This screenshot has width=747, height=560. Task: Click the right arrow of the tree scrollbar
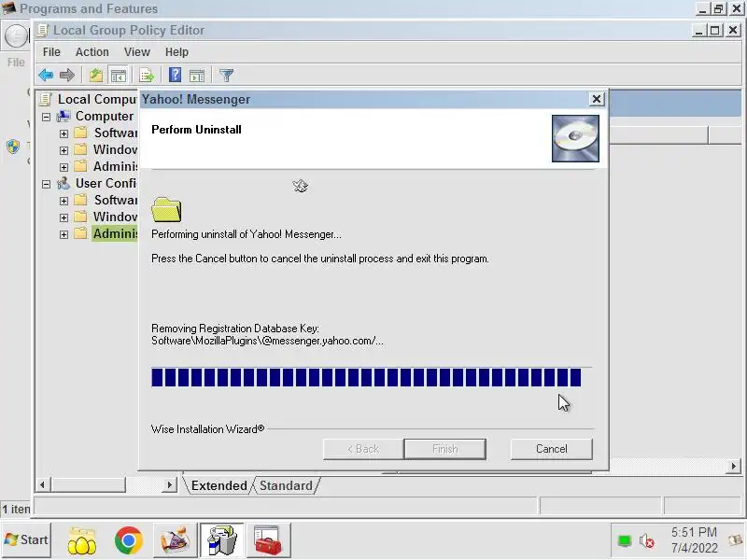(169, 485)
